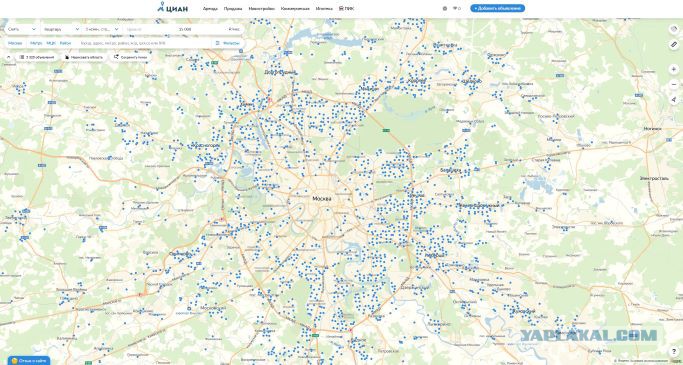Open the Продажа menu item
This screenshot has width=683, height=365.
click(x=233, y=8)
